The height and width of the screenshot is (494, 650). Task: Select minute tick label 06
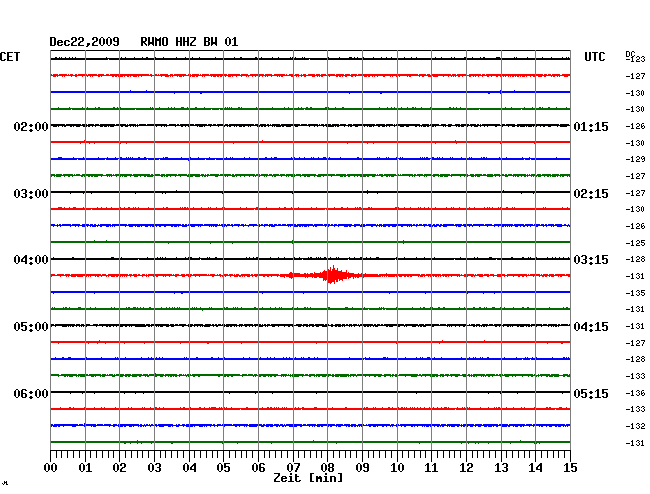point(258,467)
